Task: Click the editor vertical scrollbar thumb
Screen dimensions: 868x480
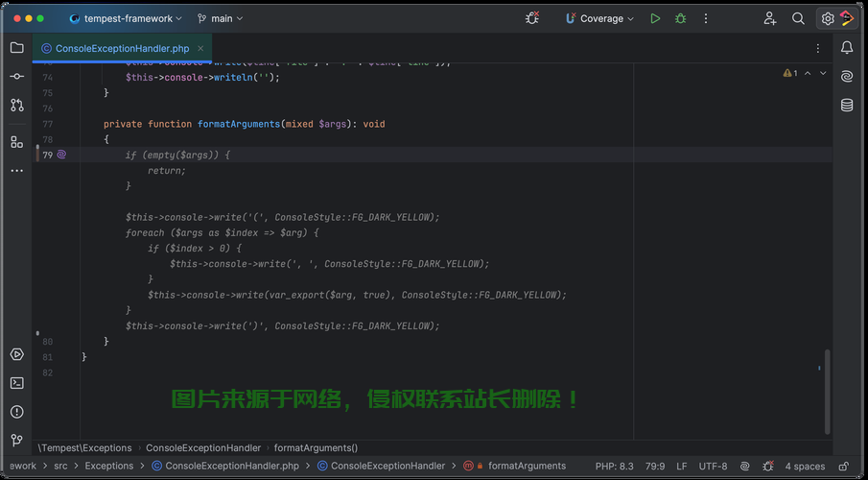Action: point(827,392)
